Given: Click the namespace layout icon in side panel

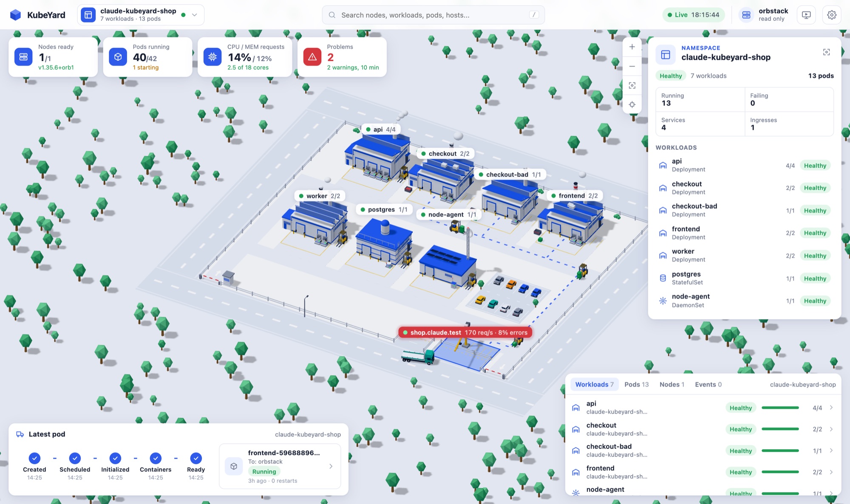Looking at the screenshot, I should [x=666, y=54].
